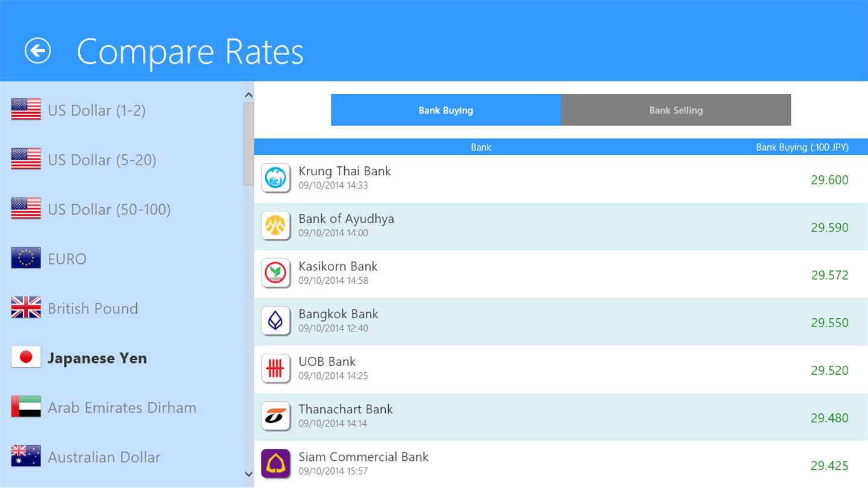Click the Siam Commercial Bank rate 29.425
868x488 pixels.
click(829, 465)
